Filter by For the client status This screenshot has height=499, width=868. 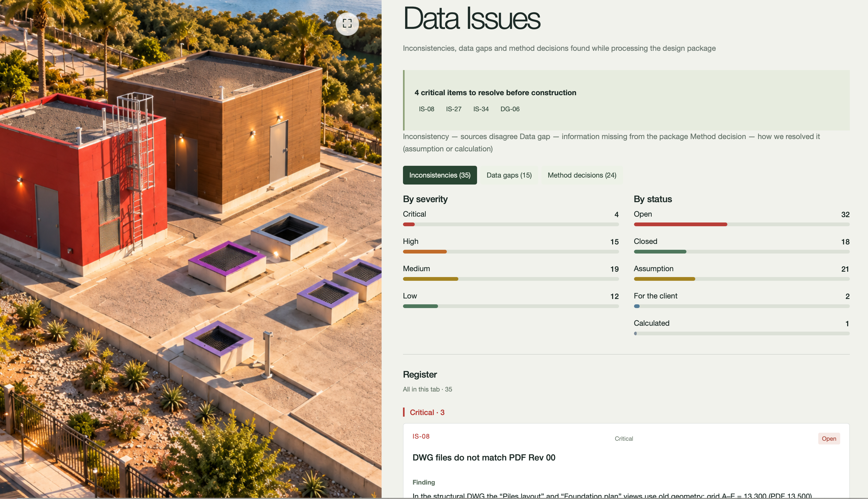(742, 300)
